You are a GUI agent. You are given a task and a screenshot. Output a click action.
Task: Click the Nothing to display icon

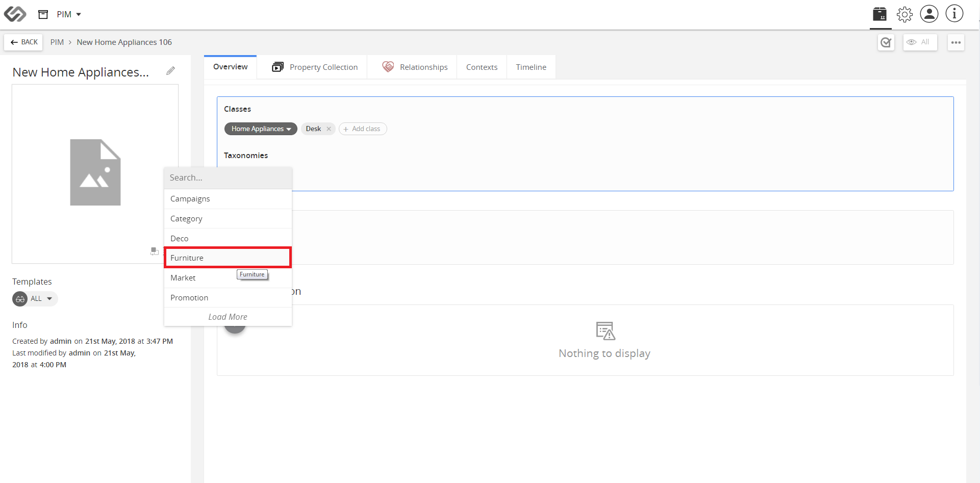click(605, 331)
